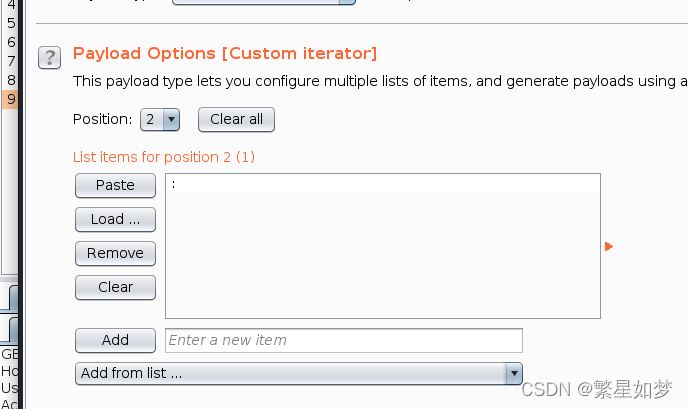The height and width of the screenshot is (409, 688).
Task: Select row 9 in left panel
Action: pyautogui.click(x=11, y=99)
